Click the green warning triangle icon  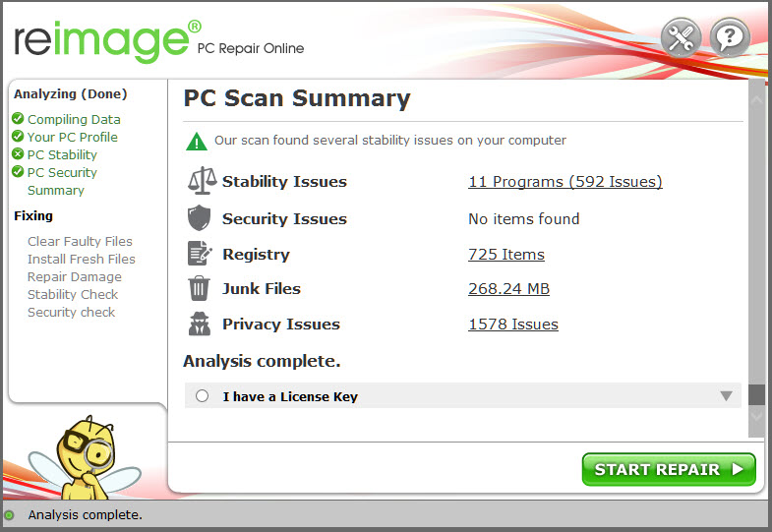pyautogui.click(x=197, y=141)
